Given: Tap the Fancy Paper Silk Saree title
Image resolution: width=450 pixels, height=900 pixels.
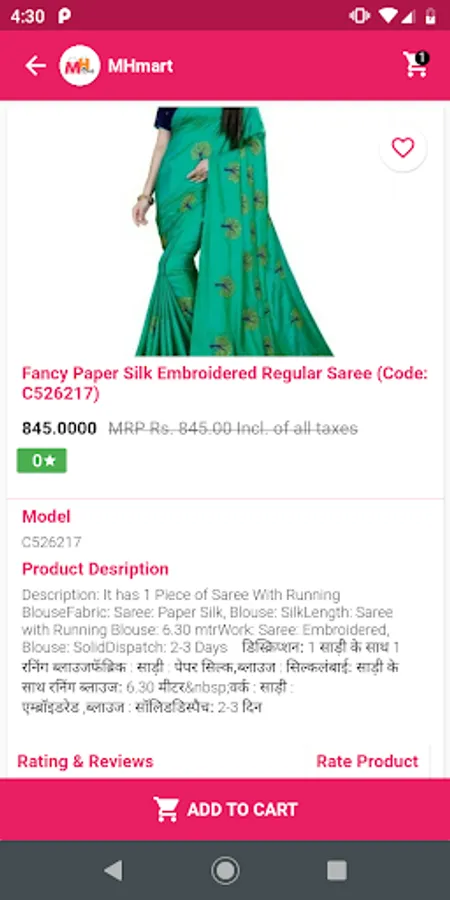Looking at the screenshot, I should pos(225,383).
